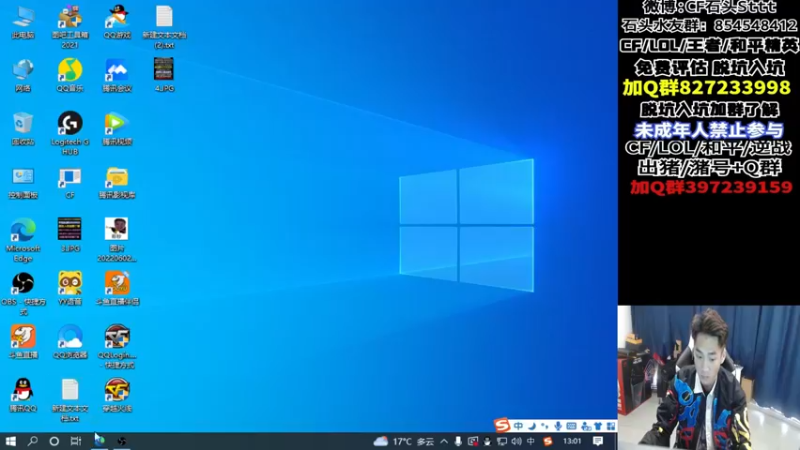Viewport: 800px width, 450px height.
Task: Open the 此电脑 desktop icon
Action: coord(23,22)
